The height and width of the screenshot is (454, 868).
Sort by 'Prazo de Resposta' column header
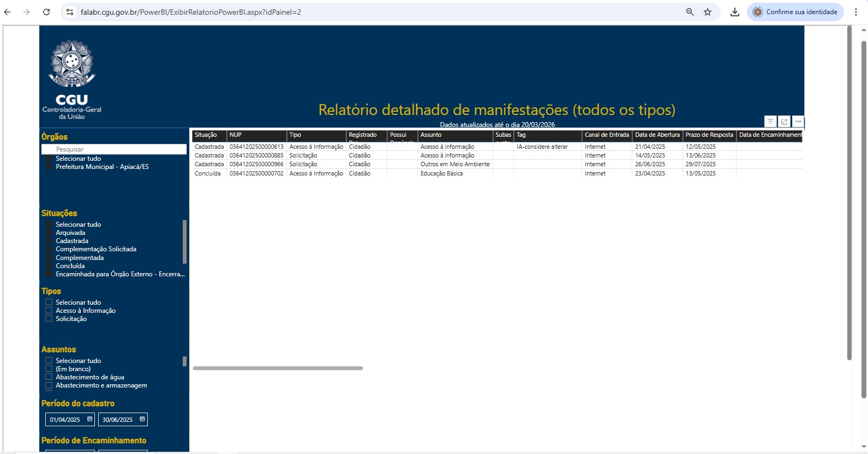click(x=709, y=136)
